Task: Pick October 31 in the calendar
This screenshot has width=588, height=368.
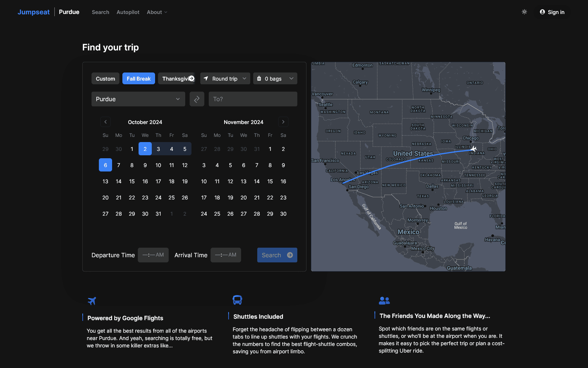Action: pos(158,213)
